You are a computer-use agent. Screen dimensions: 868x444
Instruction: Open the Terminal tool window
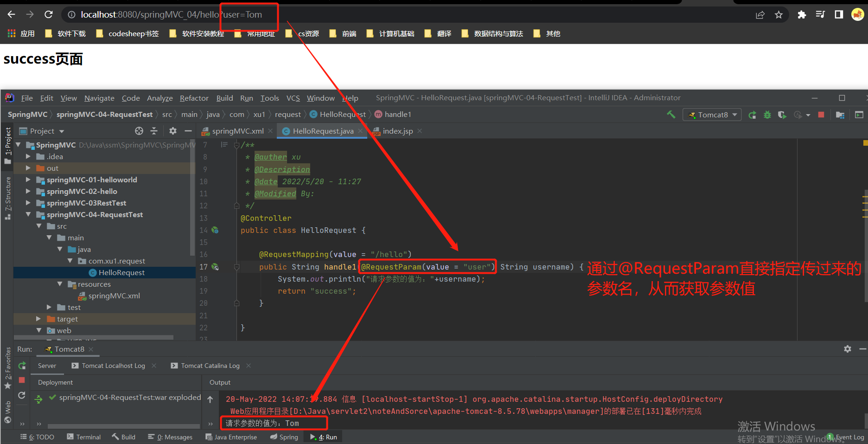point(83,437)
